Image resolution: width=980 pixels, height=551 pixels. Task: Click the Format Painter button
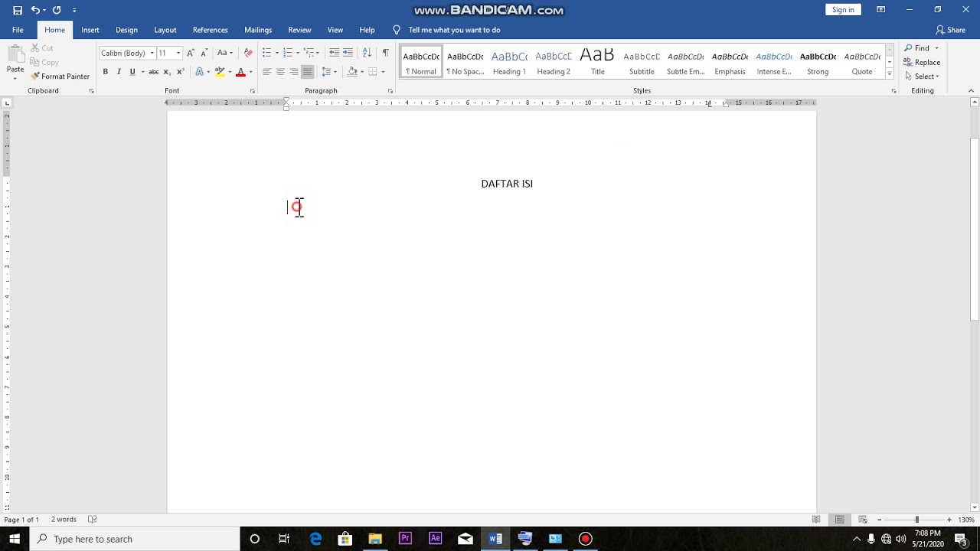pos(60,77)
